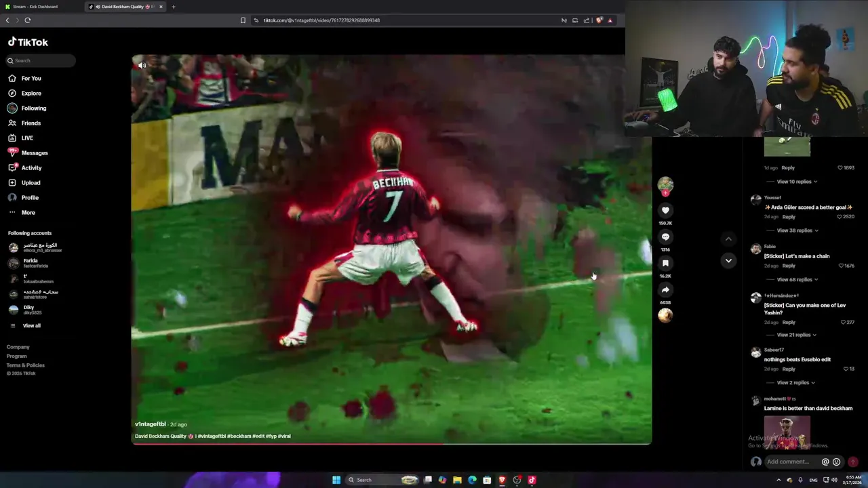Screen dimensions: 868x488
Task: Expand View 68 replies
Action: (x=797, y=279)
